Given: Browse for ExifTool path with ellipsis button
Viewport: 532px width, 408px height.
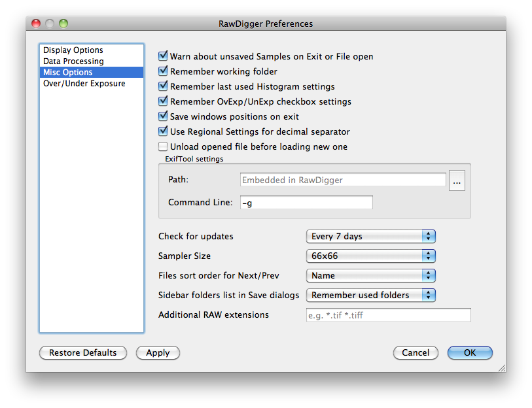Looking at the screenshot, I should point(457,180).
